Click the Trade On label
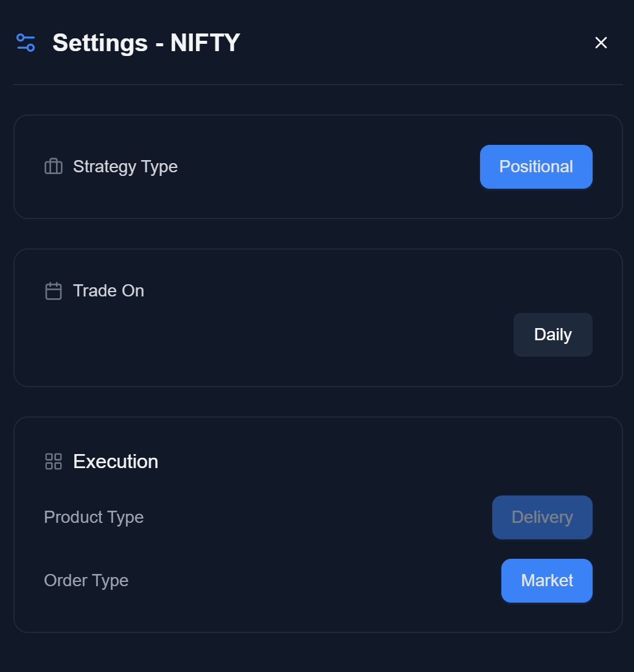The height and width of the screenshot is (672, 634). pyautogui.click(x=108, y=291)
